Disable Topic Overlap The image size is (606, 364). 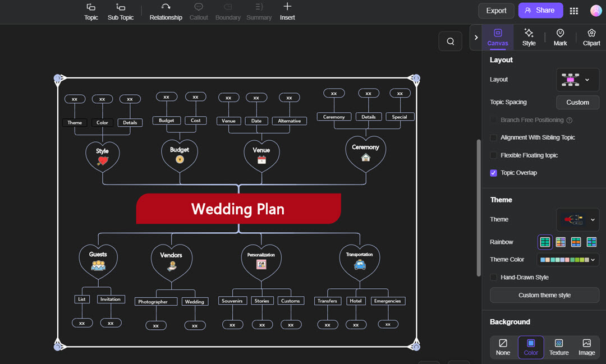tap(493, 173)
